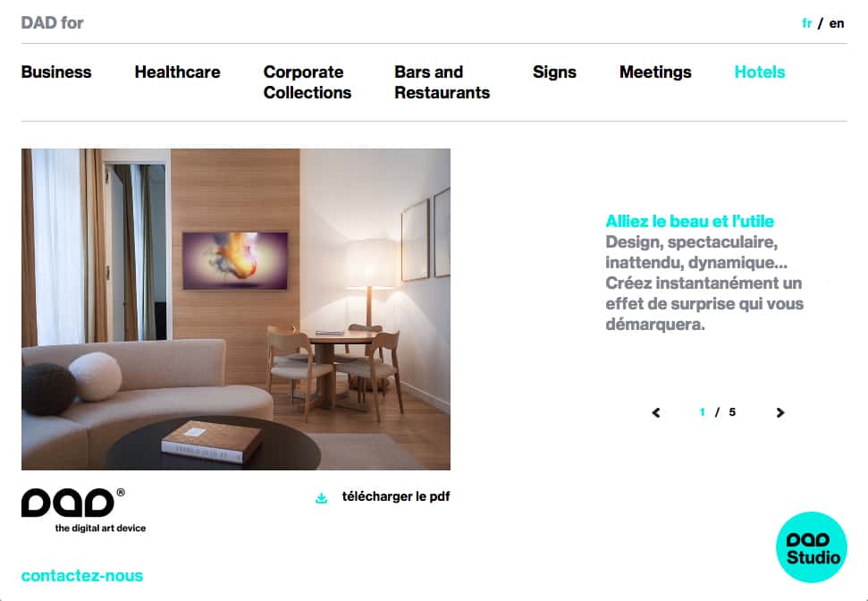
Task: Click the télécharger le pdf link
Action: (396, 496)
